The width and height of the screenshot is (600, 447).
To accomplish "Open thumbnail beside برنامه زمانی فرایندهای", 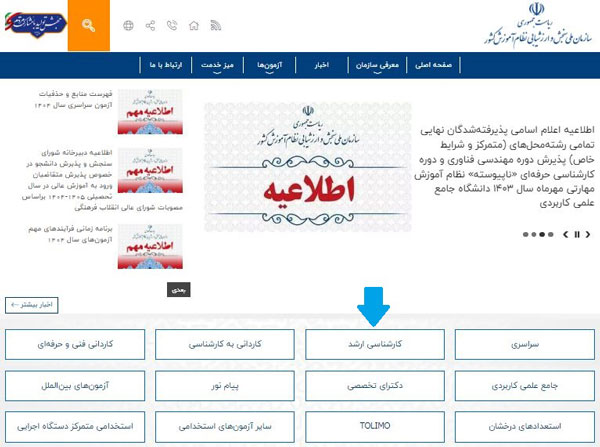I will pos(150,246).
